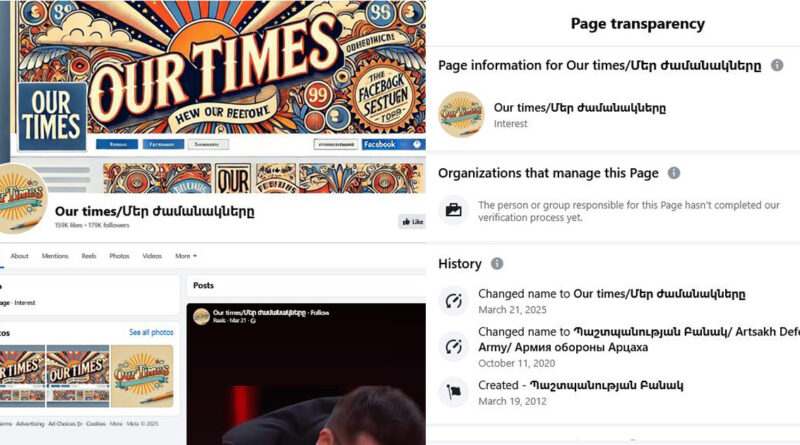Viewport: 800px width, 445px height.
Task: Click flag icon beside Created entry
Action: 454,392
